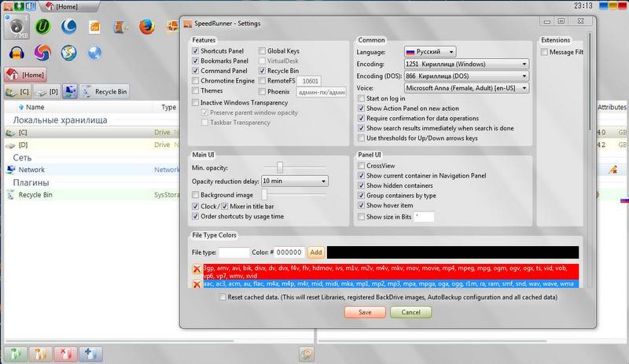Click the blue mixer icon in title bar

coord(31,6)
